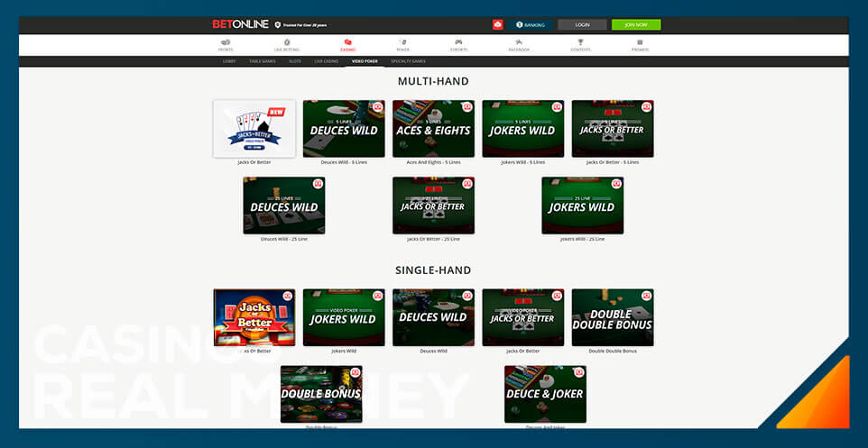Open the new Jacks or Better multi-hand game
This screenshot has height=448, width=868.
coord(254,129)
